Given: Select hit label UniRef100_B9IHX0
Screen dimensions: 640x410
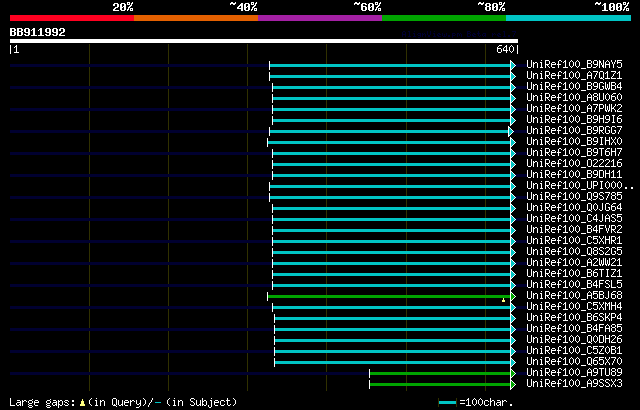Looking at the screenshot, I should 574,142.
